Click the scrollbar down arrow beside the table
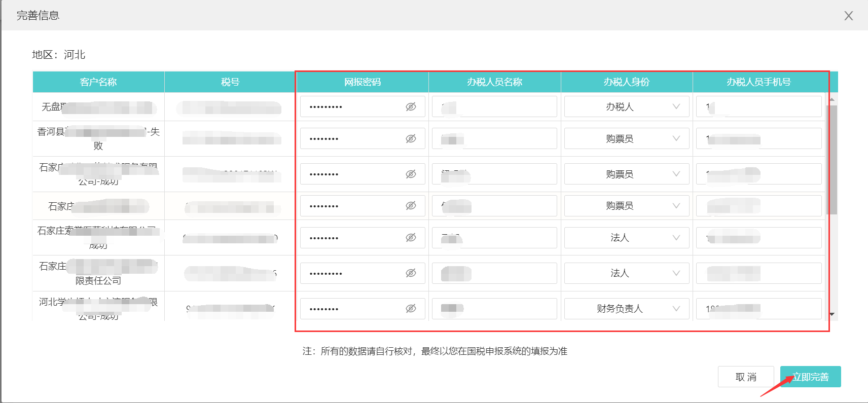The image size is (868, 403). pos(832,314)
